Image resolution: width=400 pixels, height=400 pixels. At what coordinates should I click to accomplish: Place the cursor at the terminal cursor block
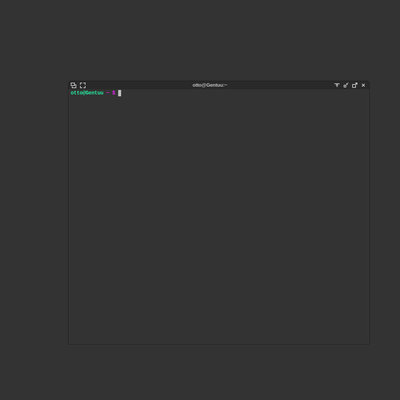120,93
